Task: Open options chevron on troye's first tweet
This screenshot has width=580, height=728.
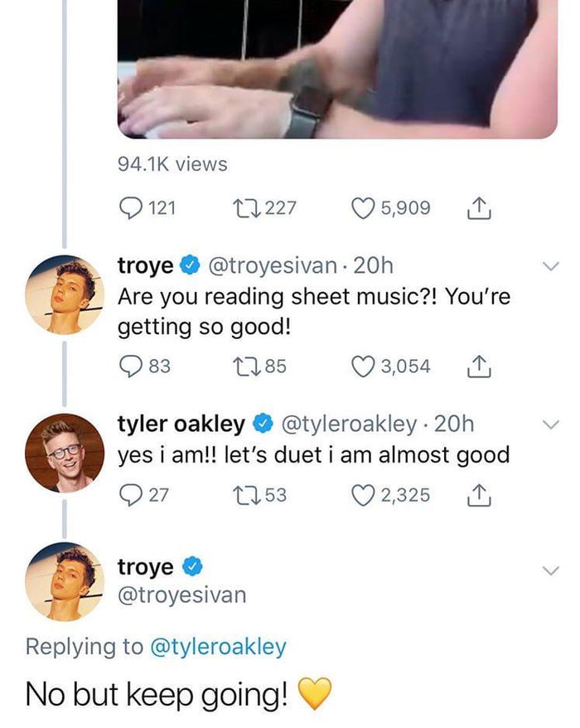Action: click(x=548, y=266)
